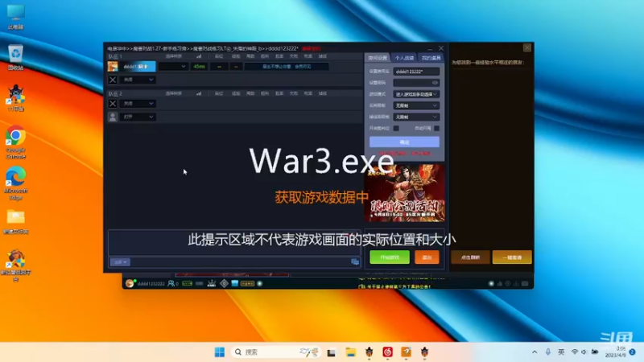Switch to the middle 个人战绩 tab

point(404,58)
